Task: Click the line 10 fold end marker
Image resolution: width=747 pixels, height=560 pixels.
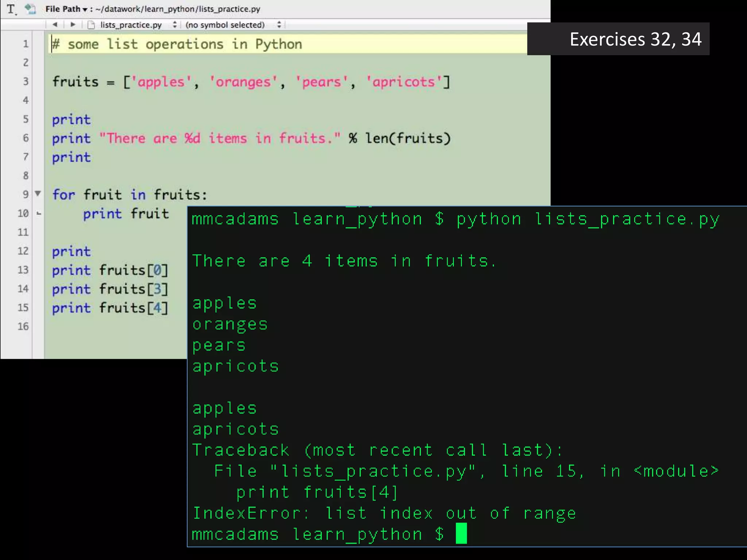Action: pyautogui.click(x=39, y=214)
